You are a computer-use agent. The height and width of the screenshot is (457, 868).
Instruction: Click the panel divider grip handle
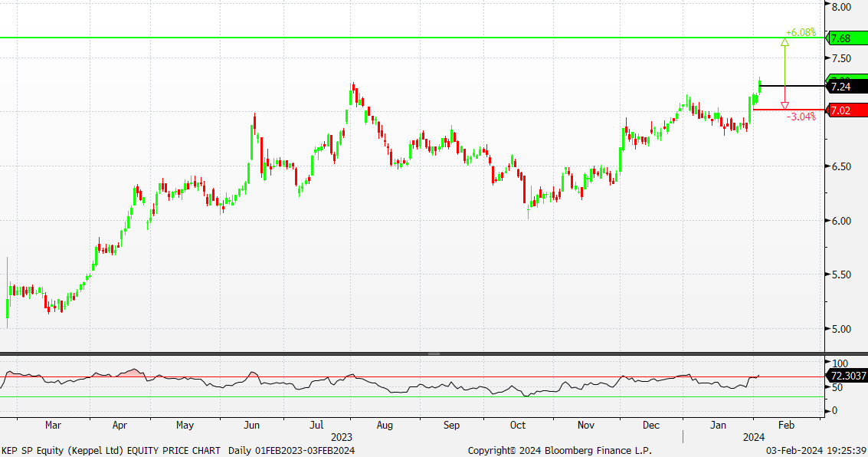coord(434,353)
